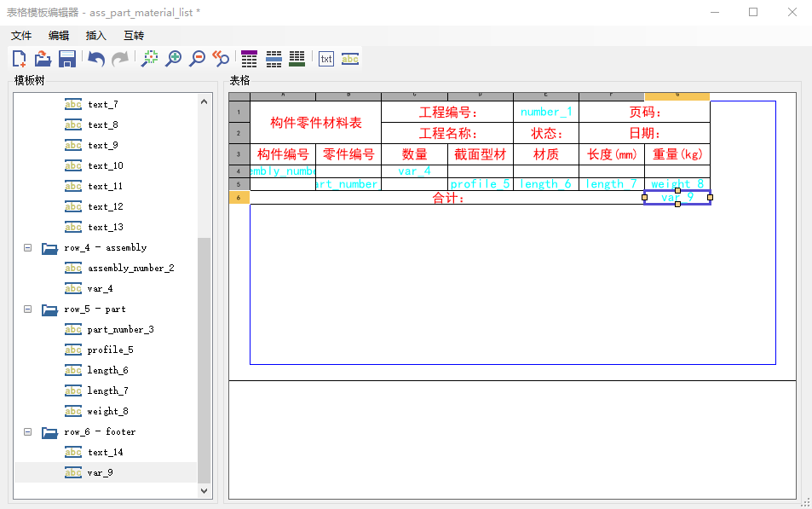Select the 零件编号 header cell
The image size is (812, 509).
tap(348, 154)
